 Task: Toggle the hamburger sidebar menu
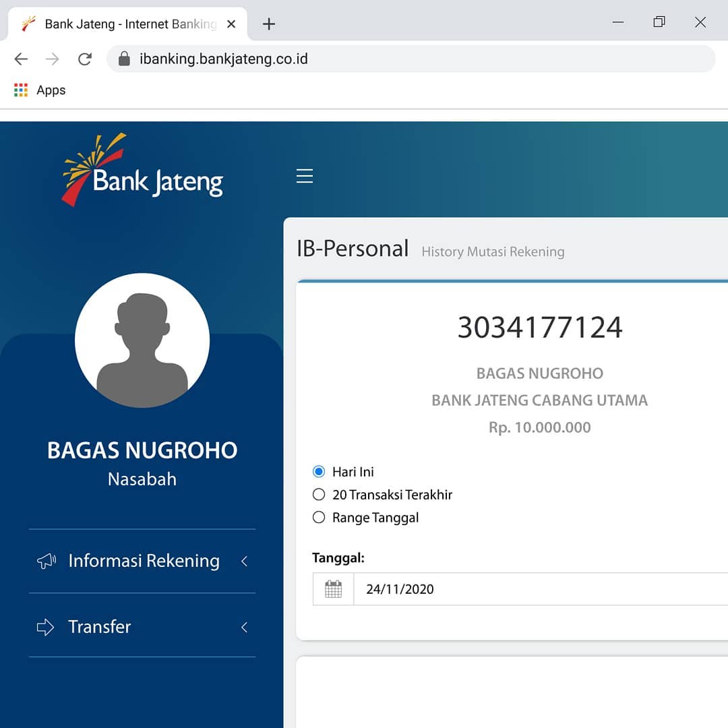click(305, 176)
